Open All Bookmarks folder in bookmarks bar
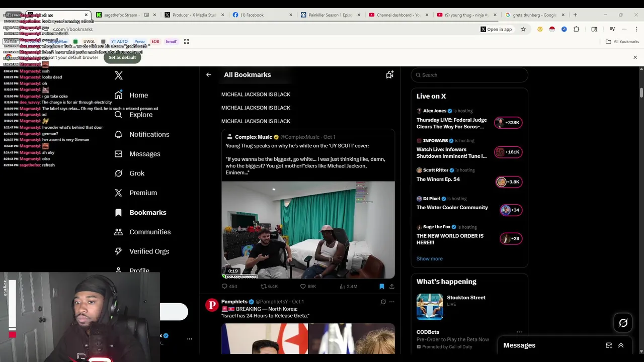644x362 pixels. point(622,42)
